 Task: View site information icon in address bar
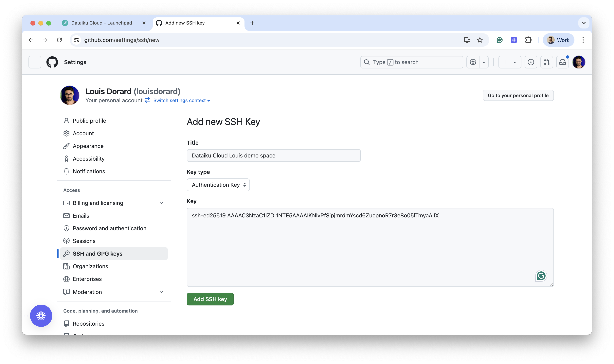click(76, 40)
